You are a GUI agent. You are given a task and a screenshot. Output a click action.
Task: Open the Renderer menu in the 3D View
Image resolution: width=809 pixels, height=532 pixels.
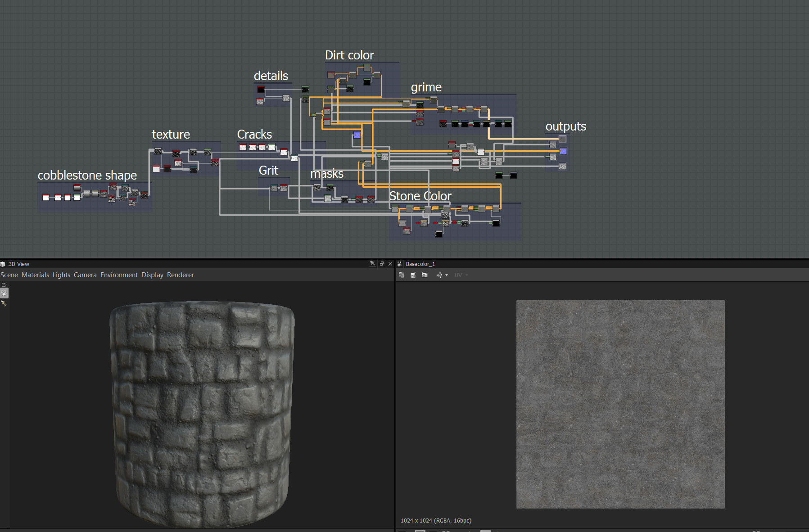(180, 275)
